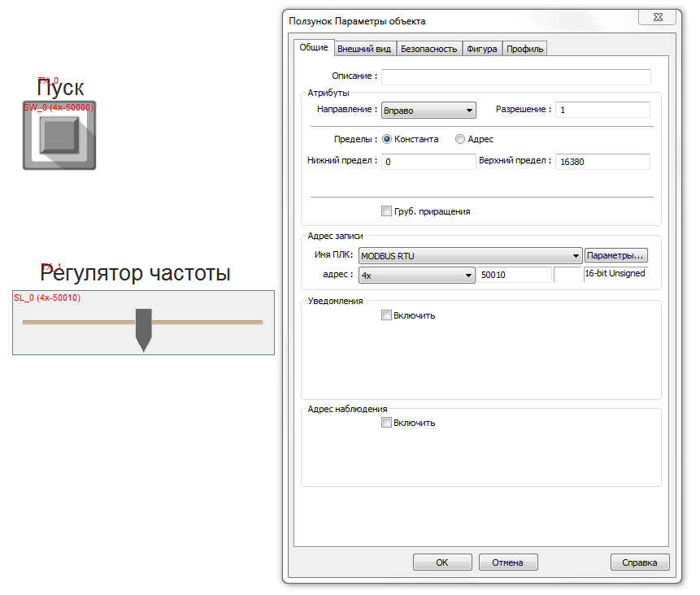Screen dimensions: 700x595
Task: Open the Профиль tab
Action: click(x=524, y=49)
